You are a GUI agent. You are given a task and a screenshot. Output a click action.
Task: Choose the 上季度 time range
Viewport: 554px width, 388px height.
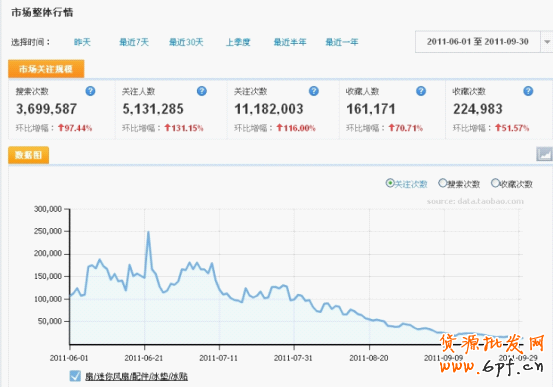238,42
